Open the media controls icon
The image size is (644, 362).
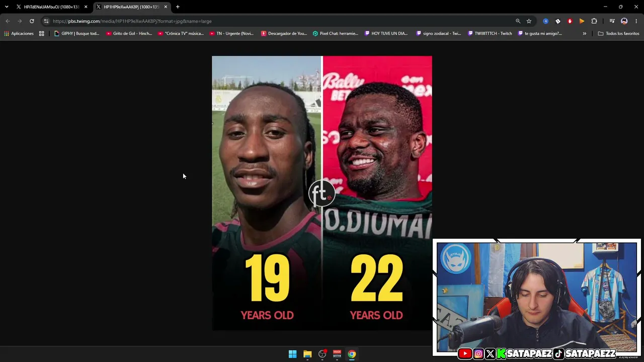click(612, 21)
